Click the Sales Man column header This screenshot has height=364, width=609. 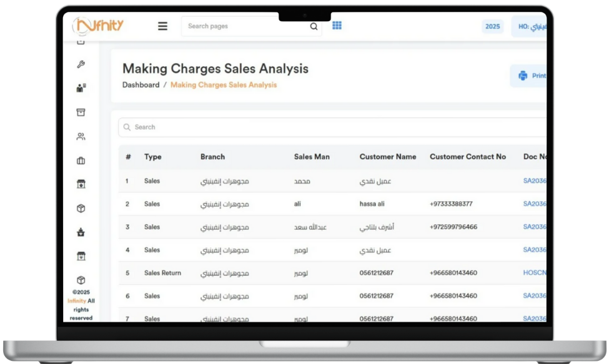312,157
